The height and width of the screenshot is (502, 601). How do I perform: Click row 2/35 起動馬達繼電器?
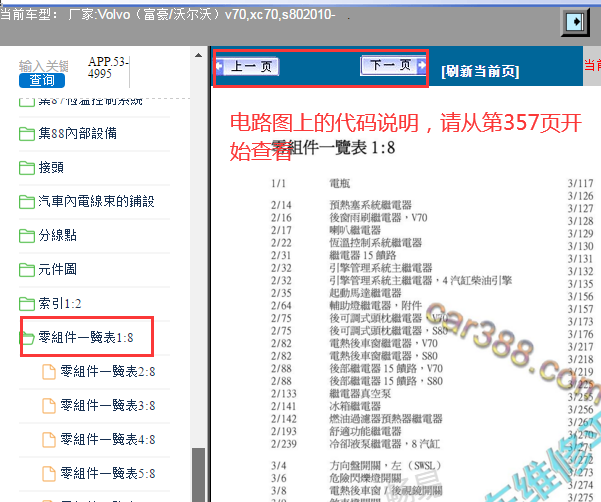click(x=336, y=293)
